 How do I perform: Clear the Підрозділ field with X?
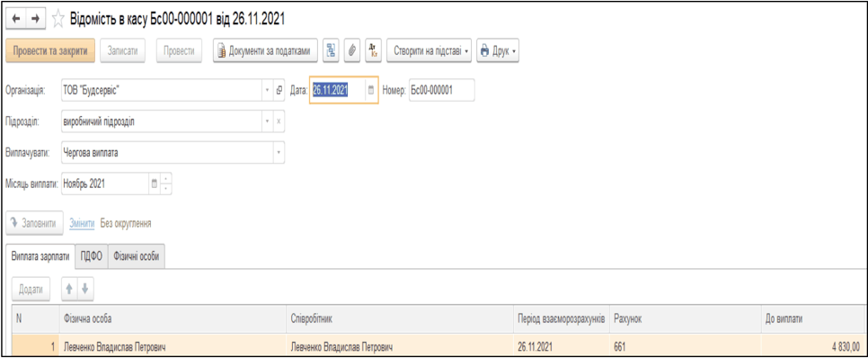click(279, 121)
